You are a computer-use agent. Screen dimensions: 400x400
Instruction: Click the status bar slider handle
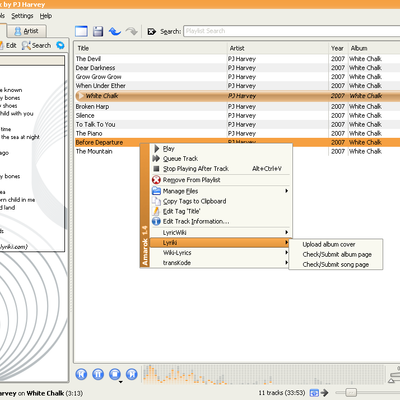[351, 393]
